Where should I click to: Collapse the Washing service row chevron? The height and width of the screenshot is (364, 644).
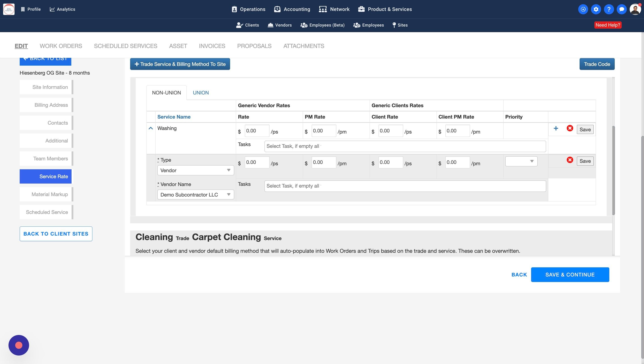(151, 128)
